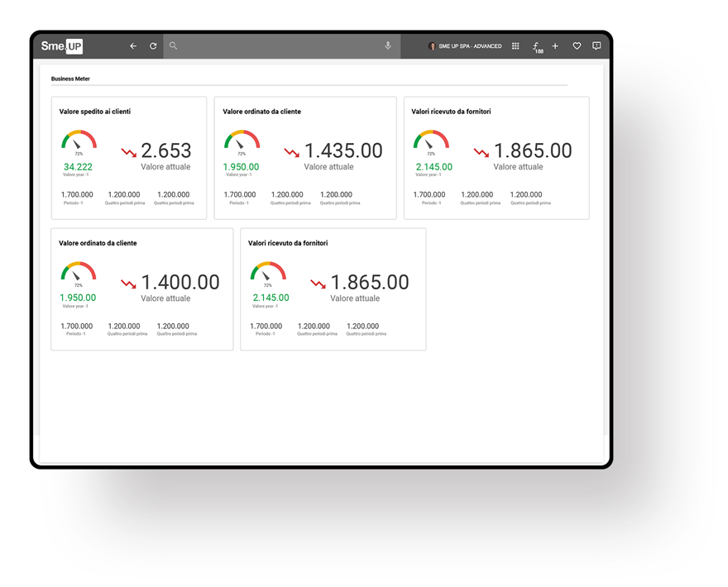Image resolution: width=728 pixels, height=587 pixels.
Task: Click the back arrow in toolbar
Action: [x=133, y=46]
